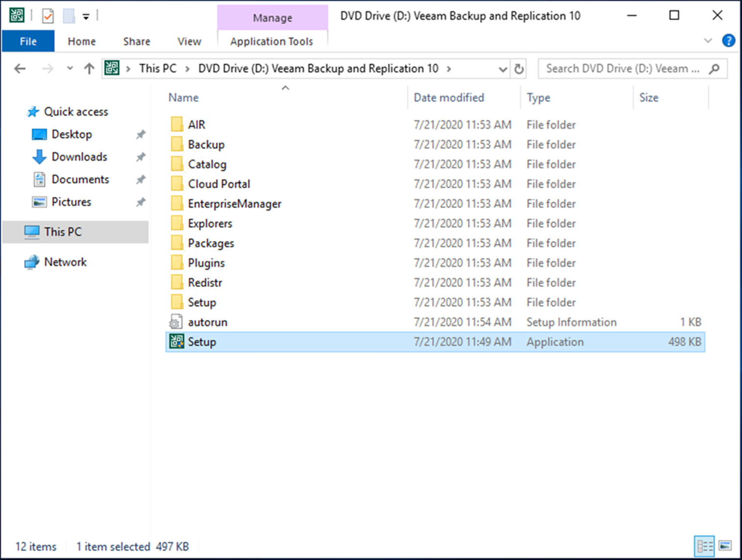Click the pin icon next to Desktop
The height and width of the screenshot is (560, 742).
[x=141, y=134]
